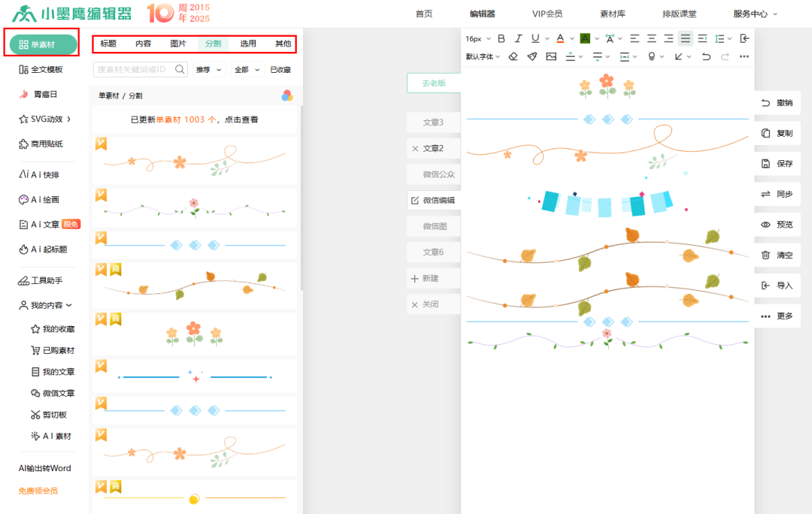Open VIP会员 in top navigation
This screenshot has width=812, height=514.
547,14
